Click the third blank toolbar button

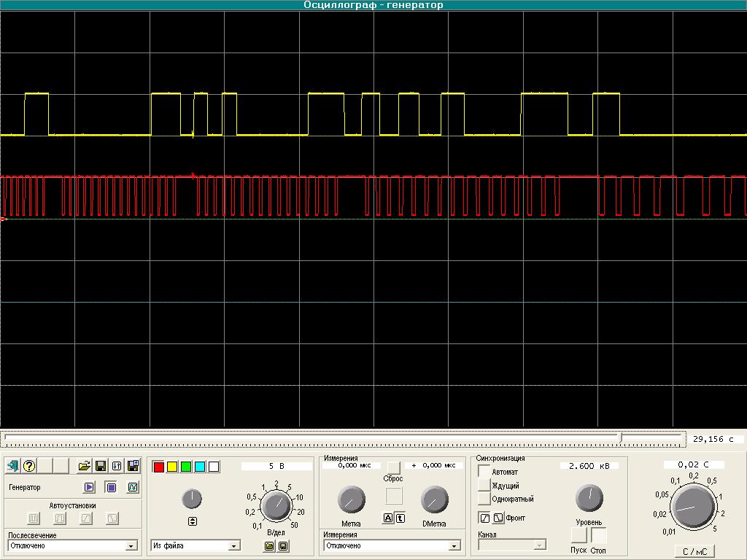click(45, 466)
